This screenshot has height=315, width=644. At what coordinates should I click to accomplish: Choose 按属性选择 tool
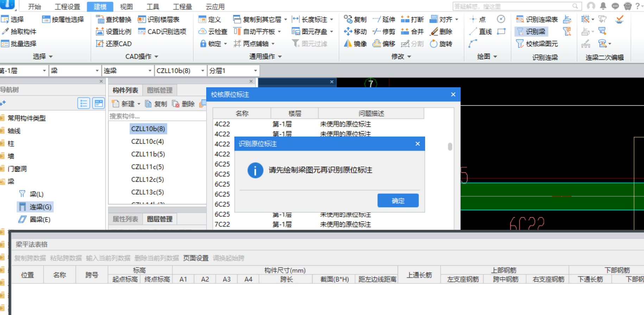[x=63, y=19]
